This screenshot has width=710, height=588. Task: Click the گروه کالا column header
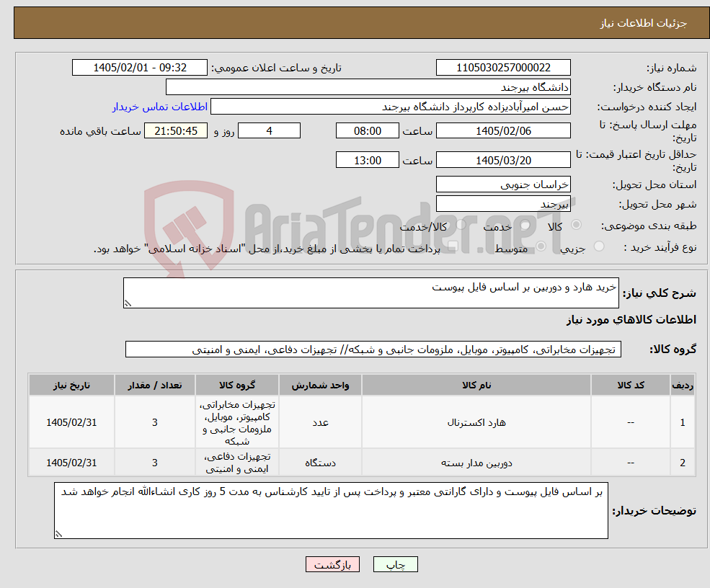(x=237, y=385)
